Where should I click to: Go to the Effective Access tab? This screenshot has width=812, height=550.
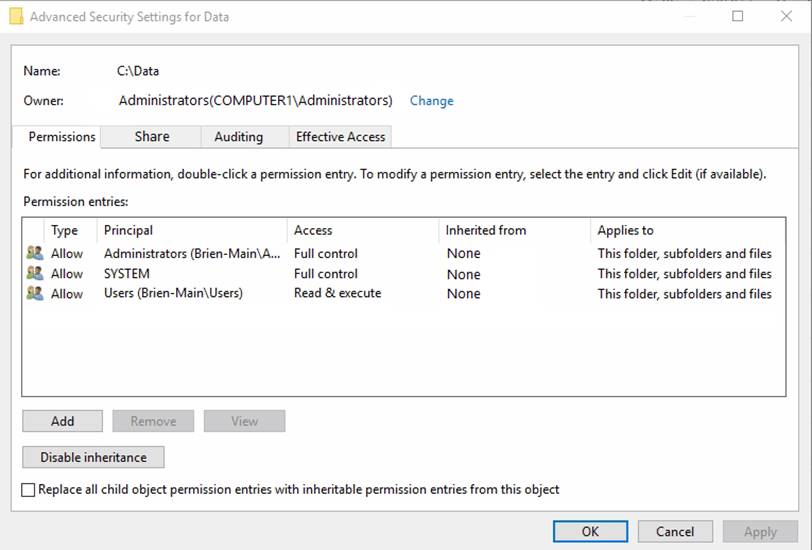pyautogui.click(x=340, y=137)
